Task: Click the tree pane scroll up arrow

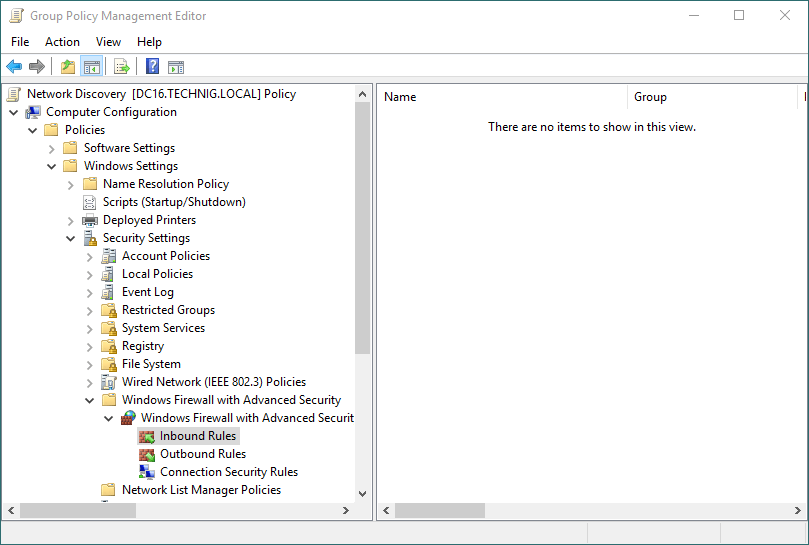Action: click(x=362, y=94)
